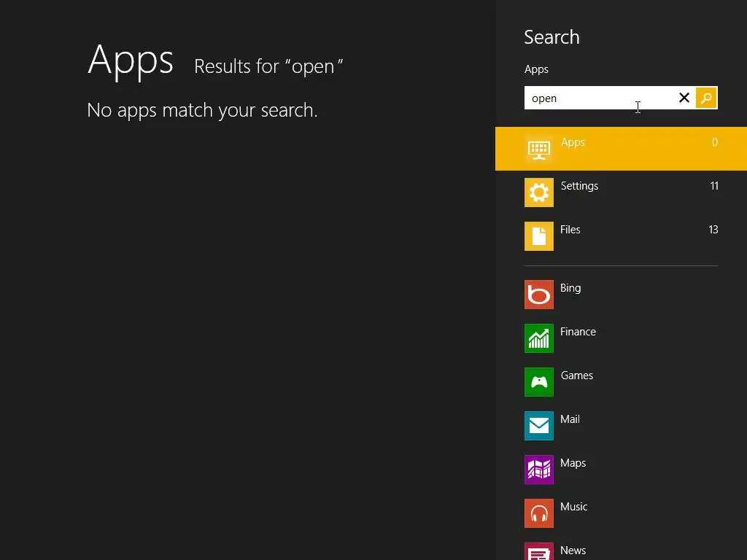Search within Games label
The width and height of the screenshot is (747, 560).
577,376
